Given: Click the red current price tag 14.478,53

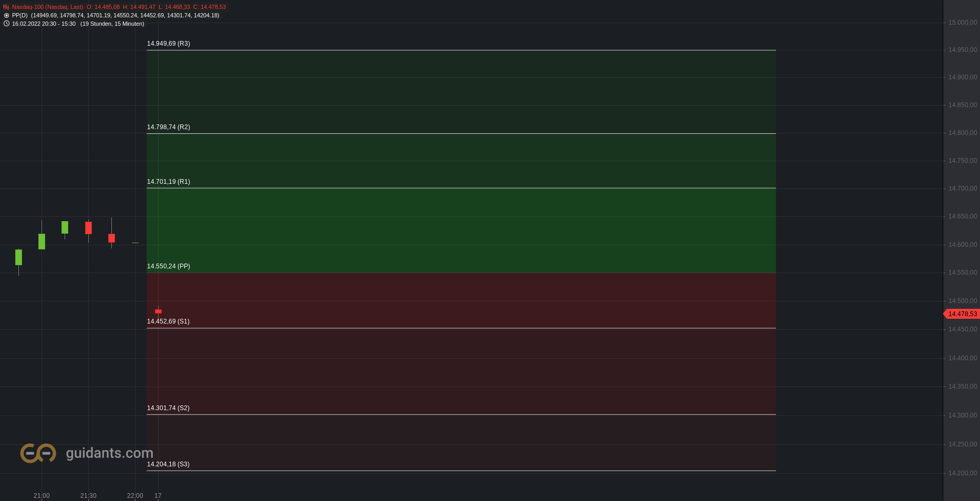Looking at the screenshot, I should 962,314.
